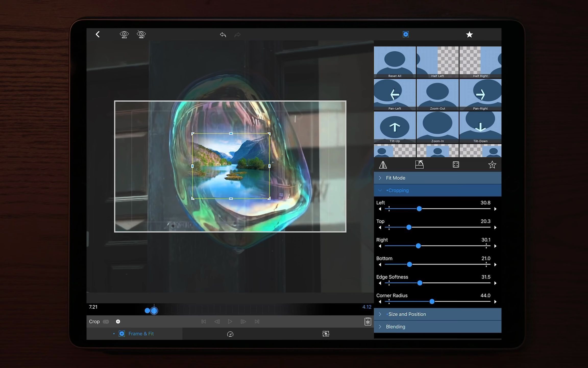Select the Half Left preset thumbnail
Screen dimensions: 588x368
[x=437, y=62]
